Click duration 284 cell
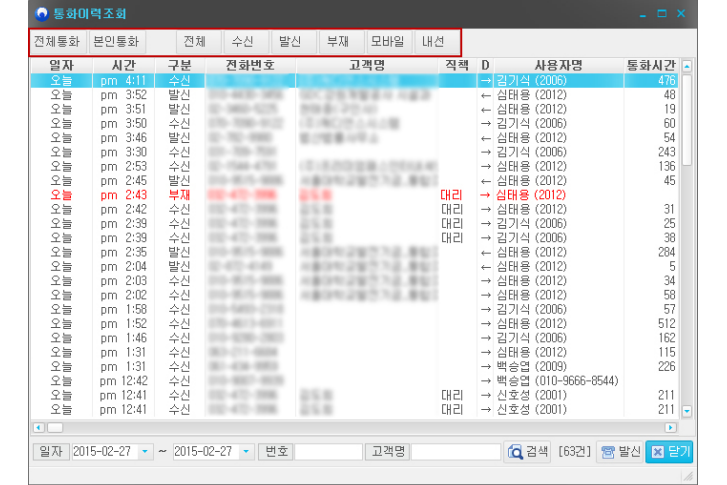This screenshot has height=485, width=727. tap(667, 252)
